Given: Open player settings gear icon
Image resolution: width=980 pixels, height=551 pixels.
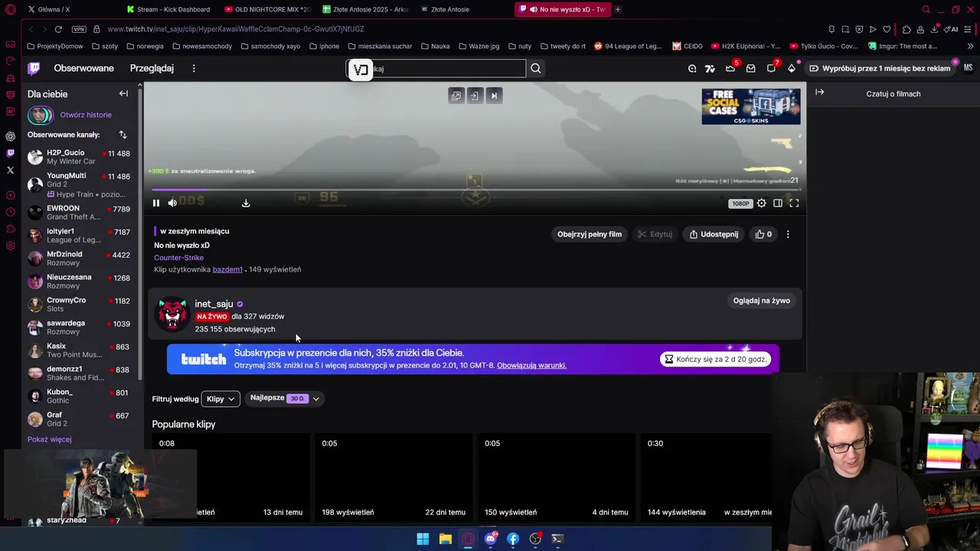Looking at the screenshot, I should tap(761, 203).
